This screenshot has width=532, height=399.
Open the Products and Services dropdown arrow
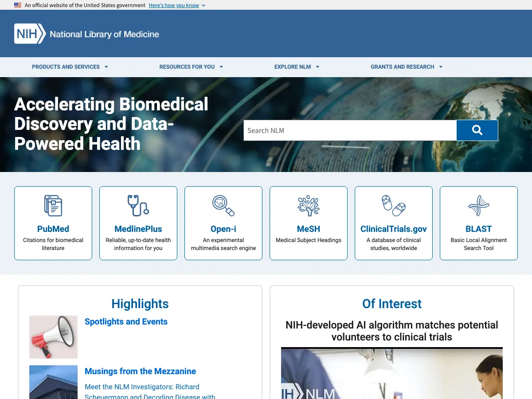coord(106,67)
